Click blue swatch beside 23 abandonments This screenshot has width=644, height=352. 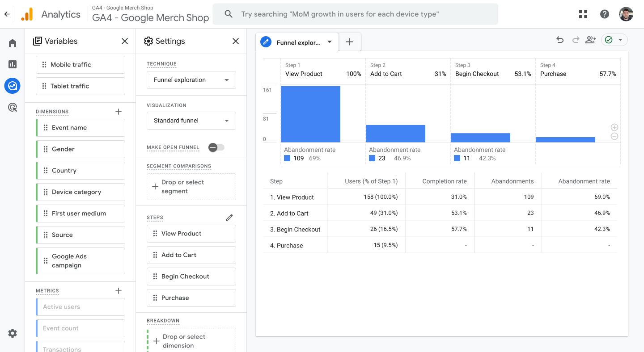click(x=372, y=158)
